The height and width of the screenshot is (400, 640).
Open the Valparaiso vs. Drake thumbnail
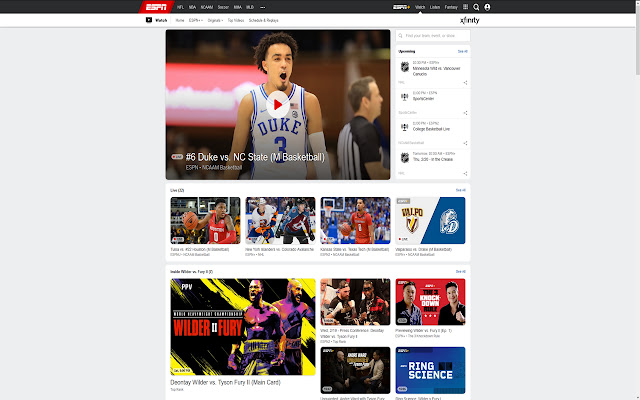pos(430,220)
